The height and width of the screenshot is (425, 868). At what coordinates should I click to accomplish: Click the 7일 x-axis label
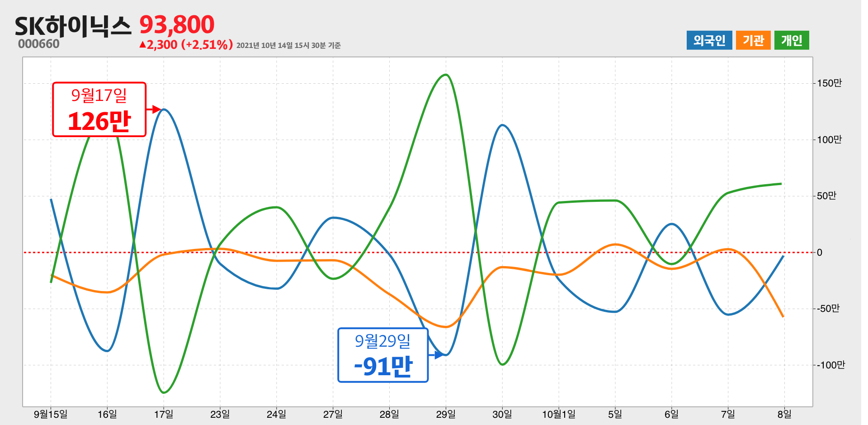pyautogui.click(x=728, y=414)
